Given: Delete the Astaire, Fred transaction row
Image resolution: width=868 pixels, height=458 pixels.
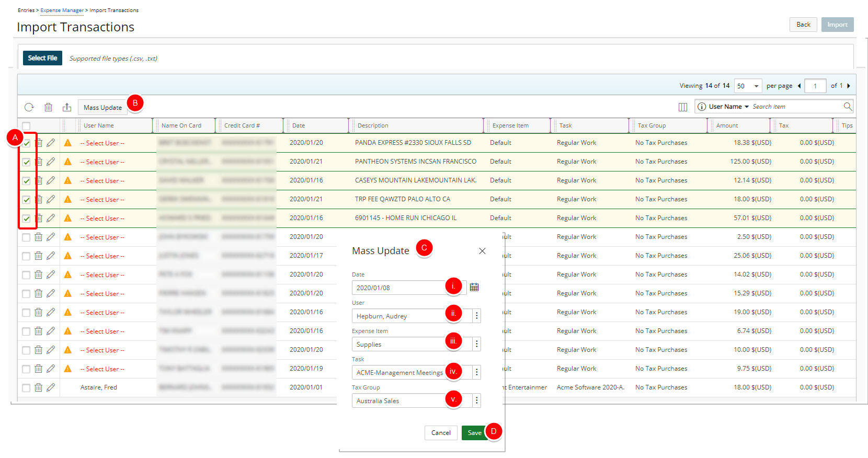Looking at the screenshot, I should (39, 387).
